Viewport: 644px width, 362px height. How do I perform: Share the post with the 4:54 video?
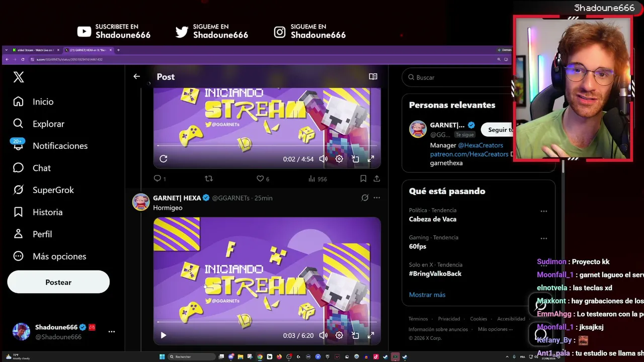point(377,178)
